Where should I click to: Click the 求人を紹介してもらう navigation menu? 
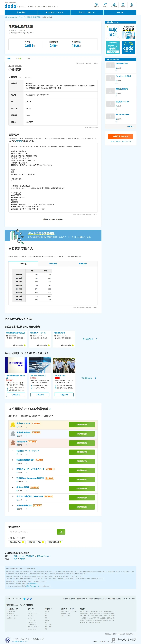[x=54, y=13]
